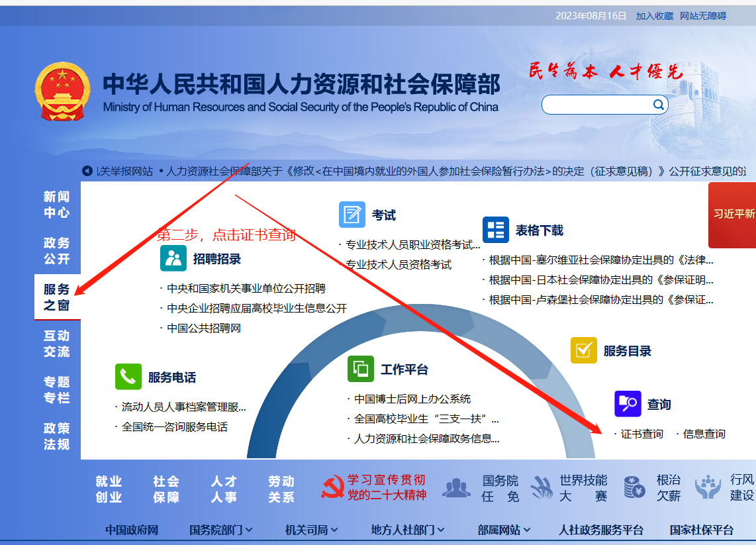Click the green 工作平台 icon
Screen dimensions: 756x545
pos(361,369)
